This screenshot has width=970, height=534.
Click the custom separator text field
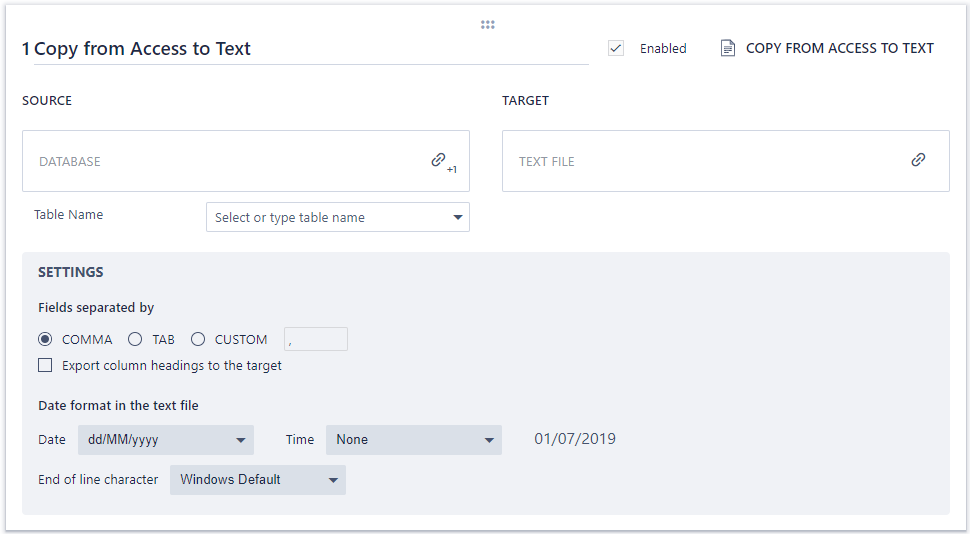coord(316,339)
